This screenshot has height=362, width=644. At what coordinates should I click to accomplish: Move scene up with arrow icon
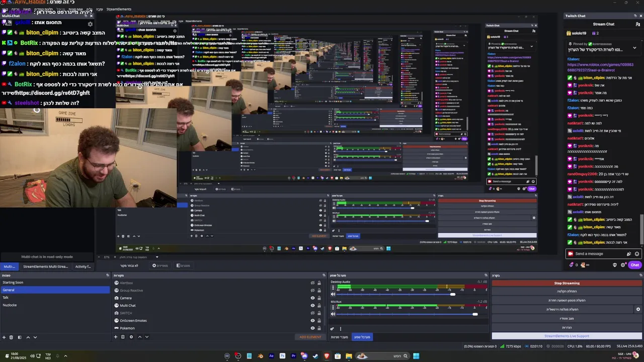(x=28, y=337)
